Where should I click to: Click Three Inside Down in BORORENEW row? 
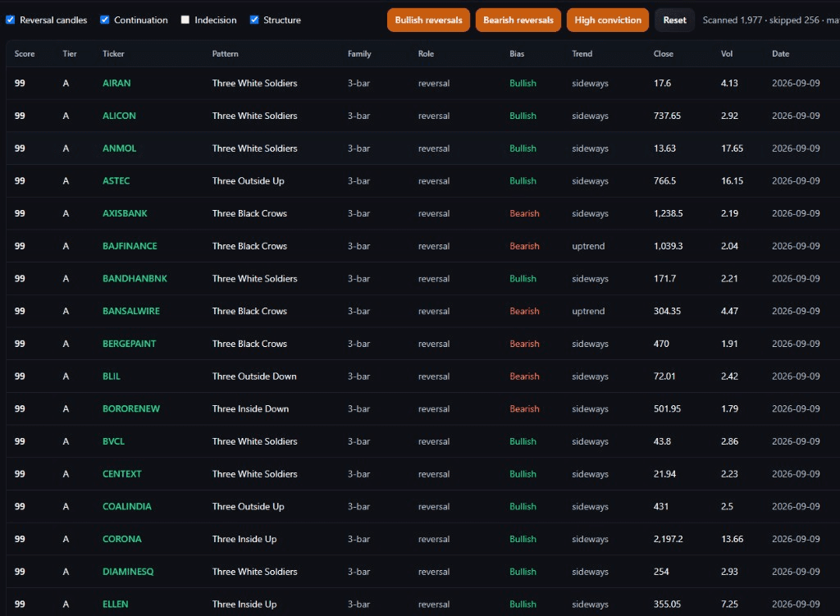tap(250, 408)
